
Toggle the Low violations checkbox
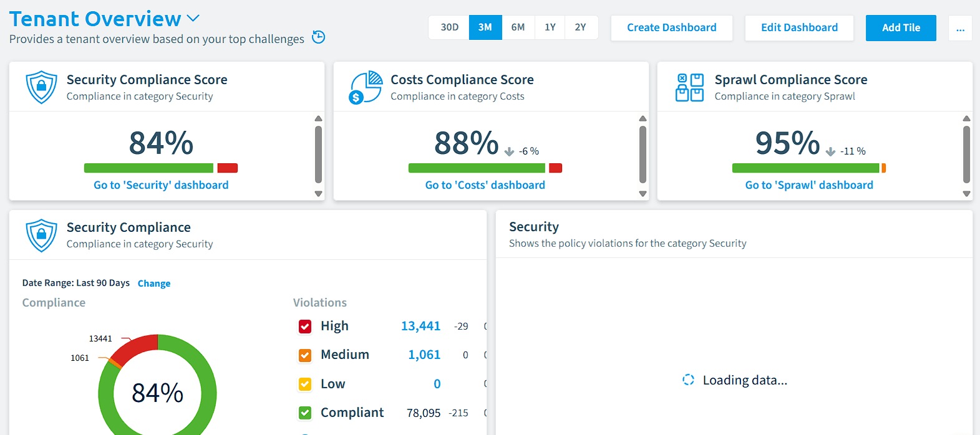[x=305, y=384]
